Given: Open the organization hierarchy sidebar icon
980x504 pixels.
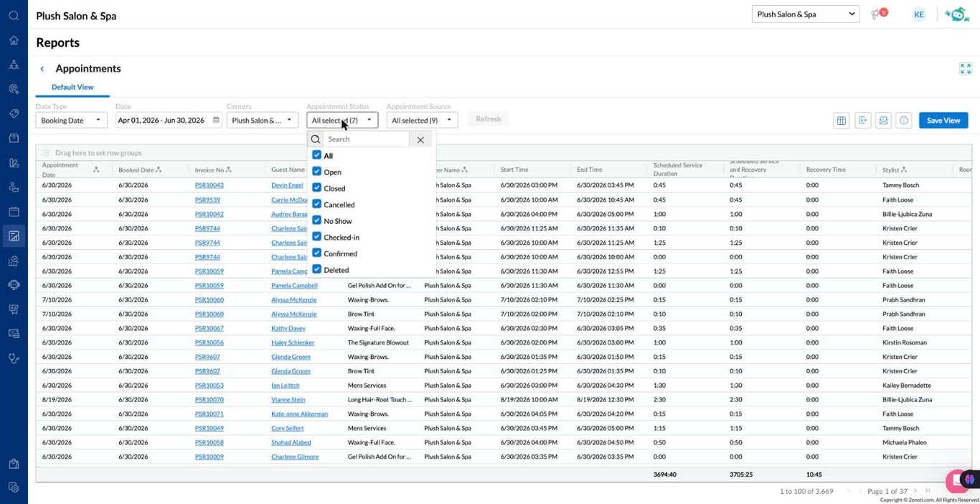Looking at the screenshot, I should pos(14,65).
